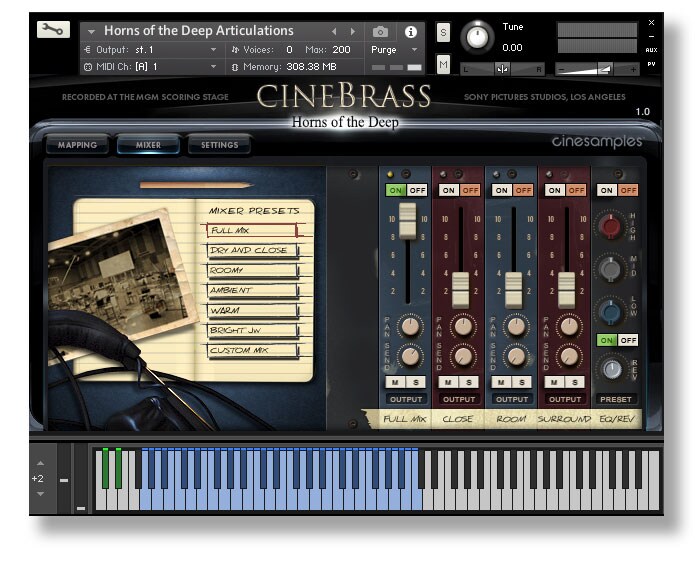Click the wrench instrument edit icon
The height and width of the screenshot is (564, 695).
pyautogui.click(x=53, y=29)
